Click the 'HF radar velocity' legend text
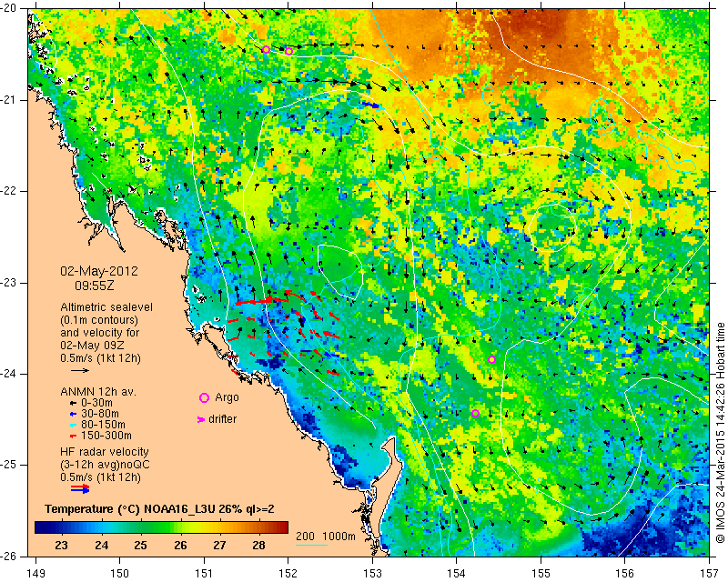 tap(105, 452)
